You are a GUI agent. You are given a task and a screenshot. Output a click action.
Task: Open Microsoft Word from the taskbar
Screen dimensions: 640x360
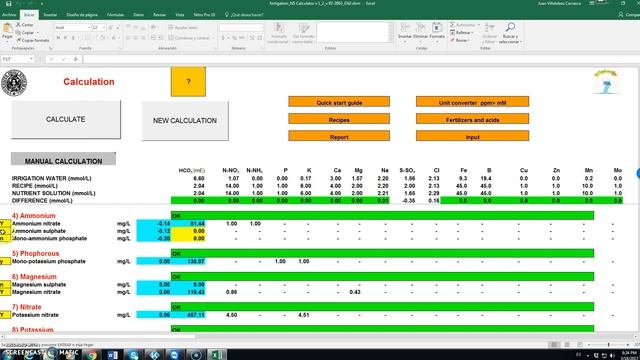pyautogui.click(x=112, y=355)
